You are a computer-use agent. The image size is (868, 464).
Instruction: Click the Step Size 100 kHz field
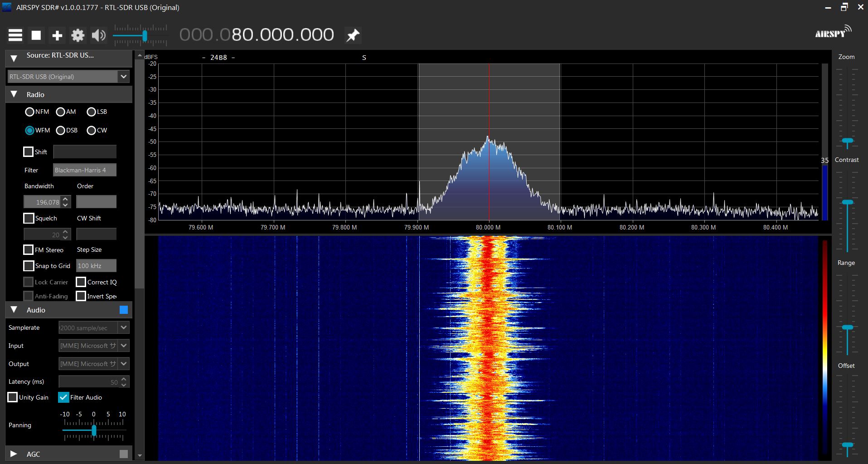click(x=96, y=266)
